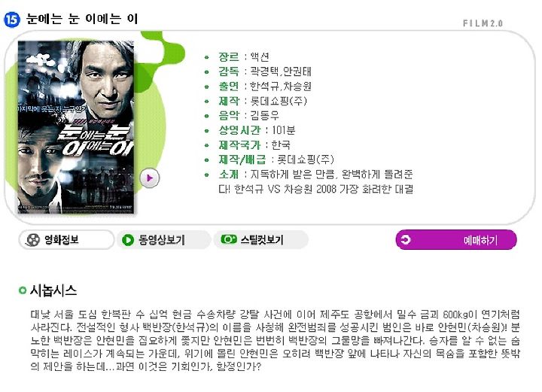Click the green play icon beside 동영상보기
This screenshot has height=392, width=542.
128,240
